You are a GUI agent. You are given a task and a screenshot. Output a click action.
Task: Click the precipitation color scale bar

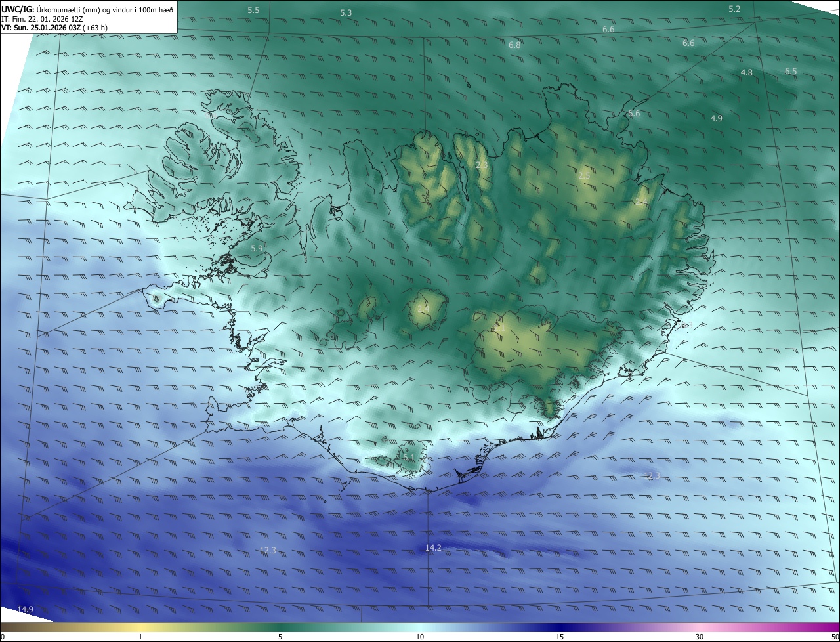pos(420,627)
